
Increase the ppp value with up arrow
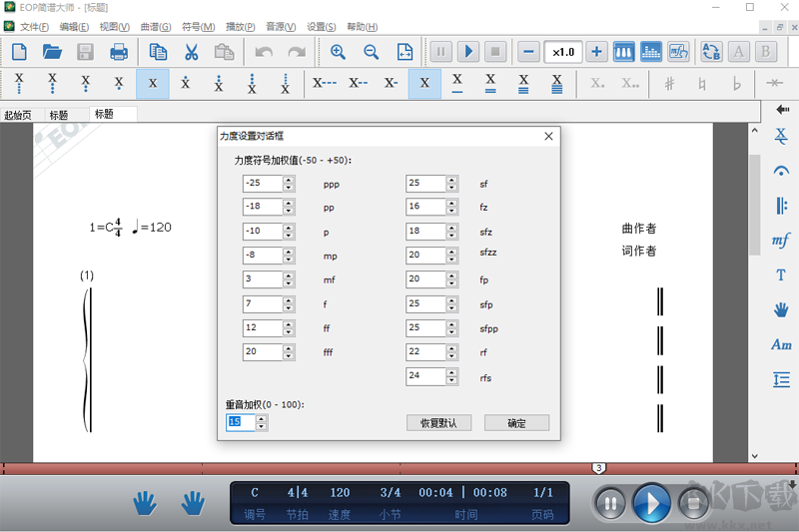pos(289,180)
